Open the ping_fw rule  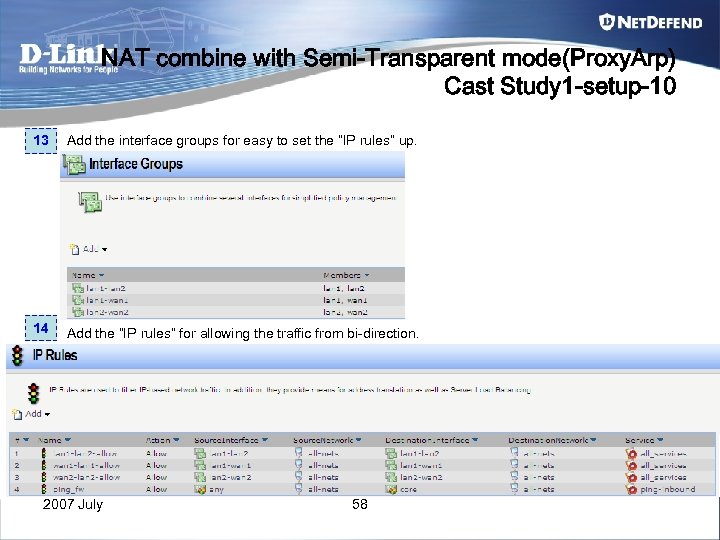click(x=68, y=489)
